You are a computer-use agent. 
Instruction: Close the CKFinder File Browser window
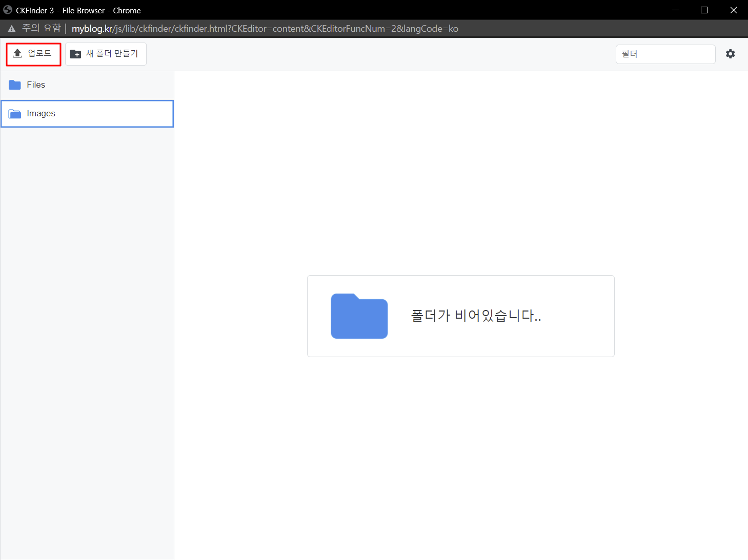click(x=733, y=10)
